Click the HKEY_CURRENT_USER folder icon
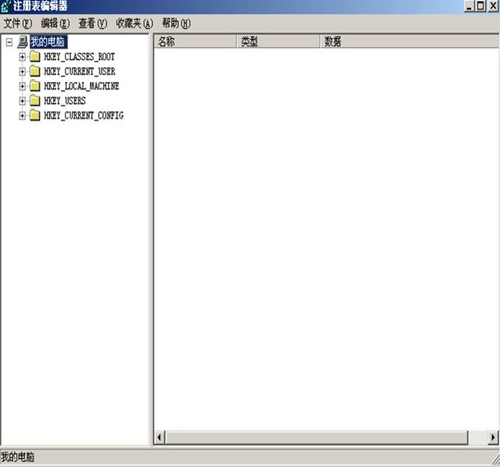 click(x=35, y=71)
